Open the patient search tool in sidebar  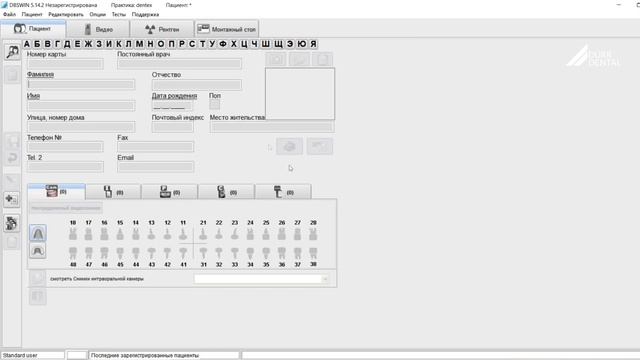pyautogui.click(x=12, y=52)
